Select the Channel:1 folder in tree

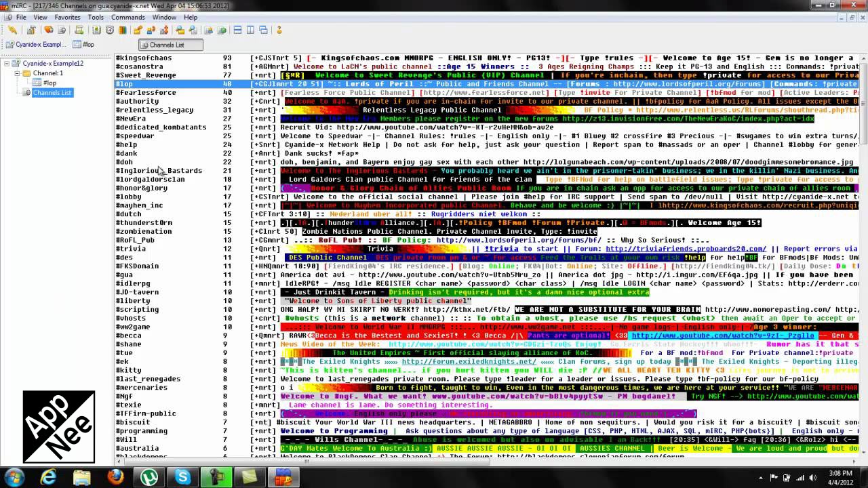click(47, 73)
